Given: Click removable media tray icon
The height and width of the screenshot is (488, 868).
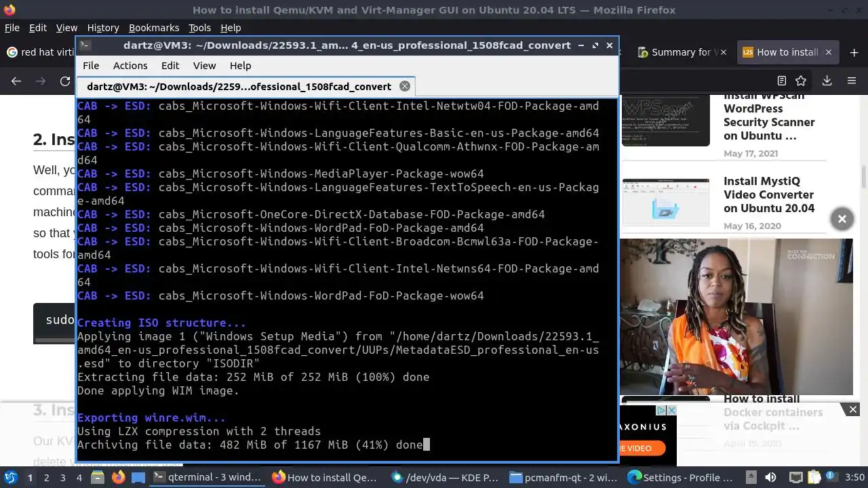Looking at the screenshot, I should tap(751, 477).
